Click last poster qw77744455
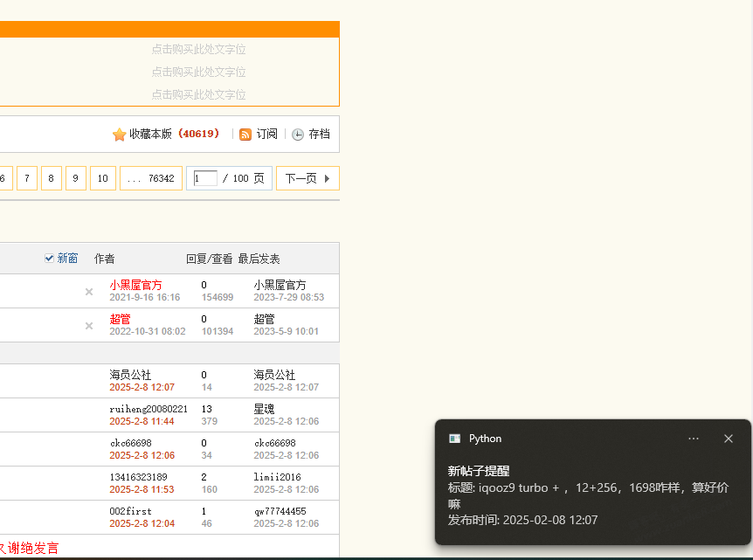This screenshot has width=753, height=560. pyautogui.click(x=280, y=511)
